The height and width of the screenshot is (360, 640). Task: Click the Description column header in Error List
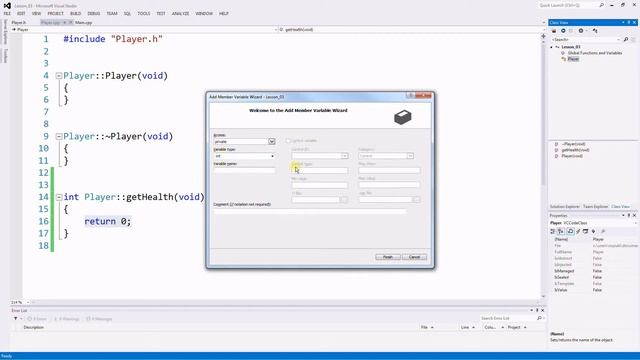click(34, 327)
